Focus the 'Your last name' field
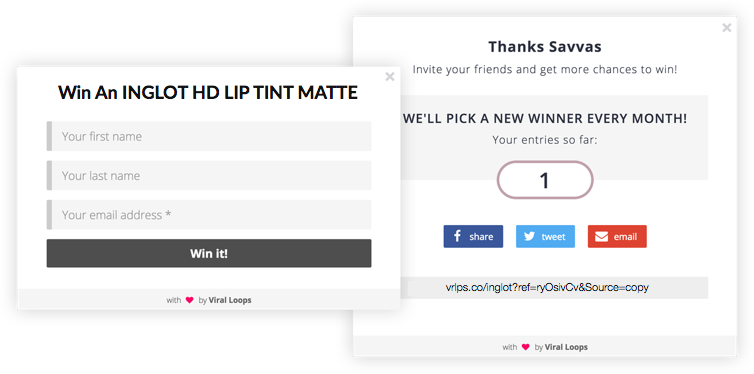 coord(209,175)
